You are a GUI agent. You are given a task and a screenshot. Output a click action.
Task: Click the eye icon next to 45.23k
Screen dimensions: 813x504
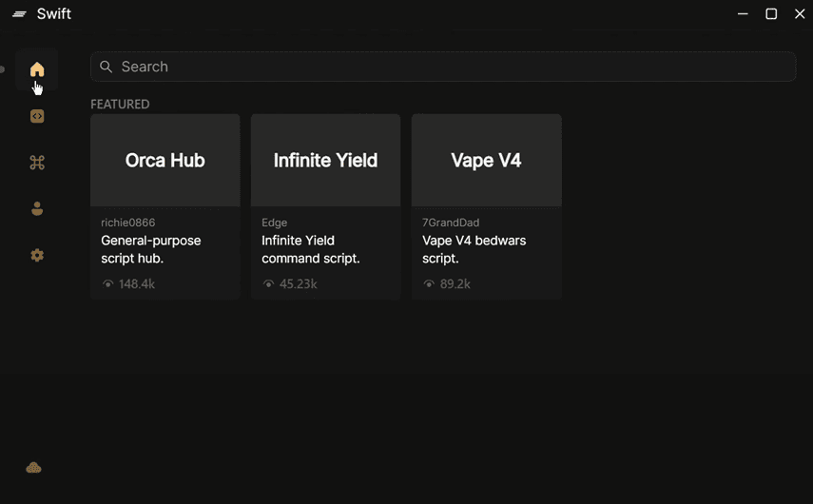pos(268,283)
